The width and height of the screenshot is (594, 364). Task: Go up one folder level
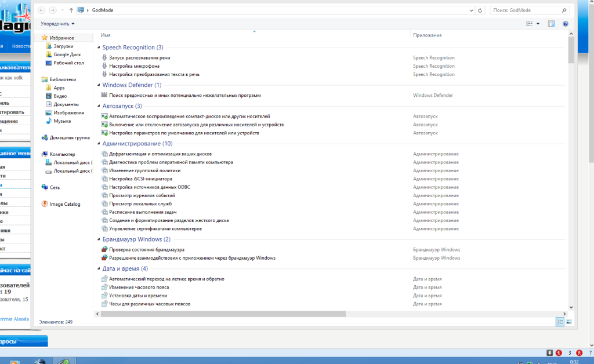tap(71, 10)
